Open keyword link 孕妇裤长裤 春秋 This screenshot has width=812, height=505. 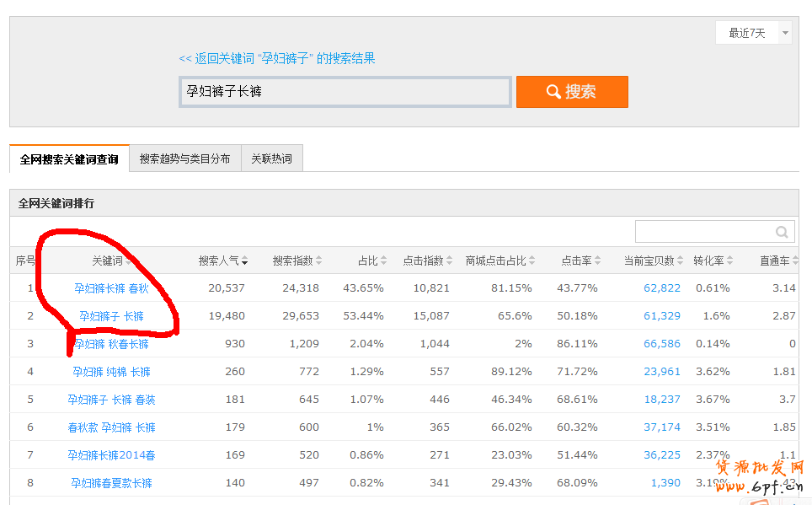pos(111,288)
